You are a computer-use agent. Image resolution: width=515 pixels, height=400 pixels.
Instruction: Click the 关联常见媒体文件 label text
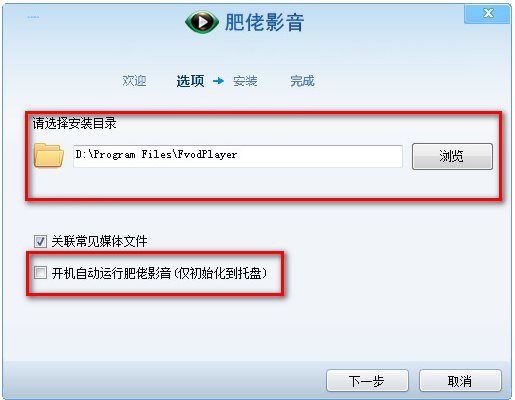(99, 241)
